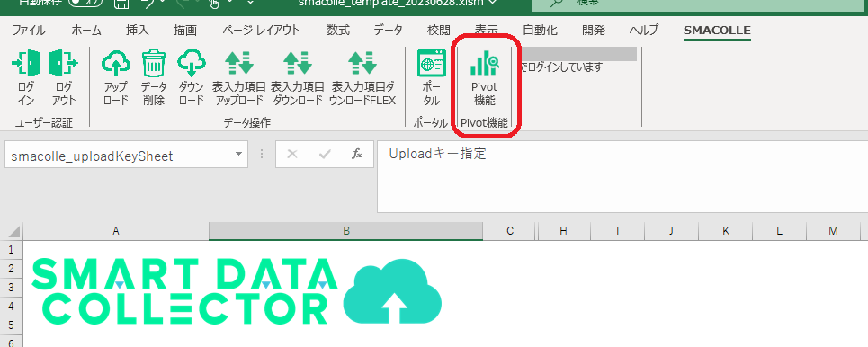Select row 1 header

click(x=11, y=250)
